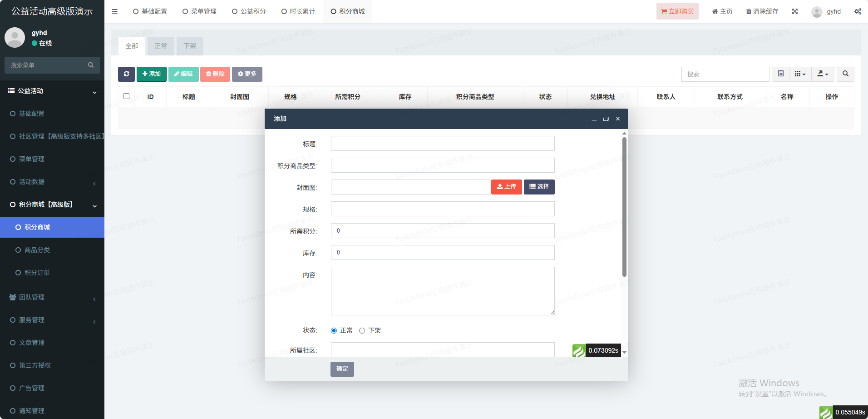Click the fullscreen icon in header
Viewport: 868px width, 419px height.
pyautogui.click(x=794, y=11)
